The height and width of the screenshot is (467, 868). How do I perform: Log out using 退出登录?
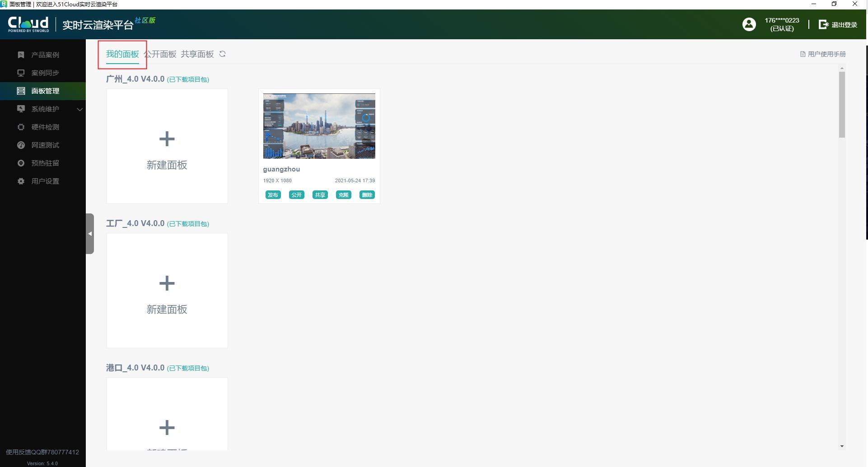838,24
